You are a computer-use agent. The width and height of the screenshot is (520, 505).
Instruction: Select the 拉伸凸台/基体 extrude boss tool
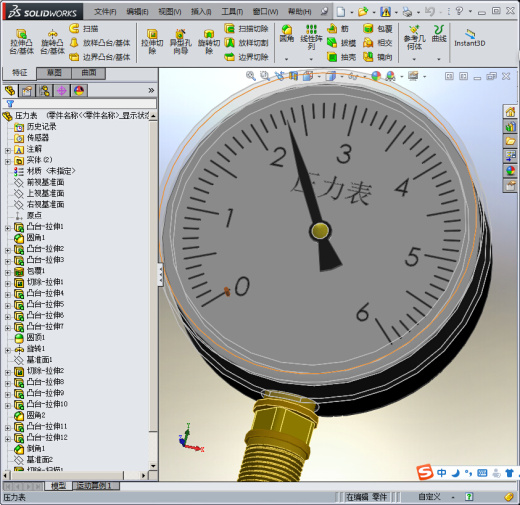[x=22, y=42]
